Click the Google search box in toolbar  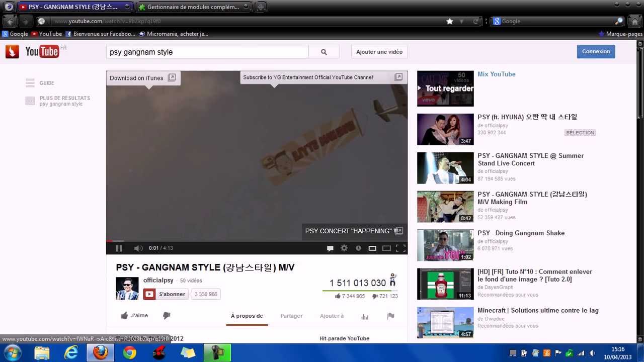[x=557, y=21]
